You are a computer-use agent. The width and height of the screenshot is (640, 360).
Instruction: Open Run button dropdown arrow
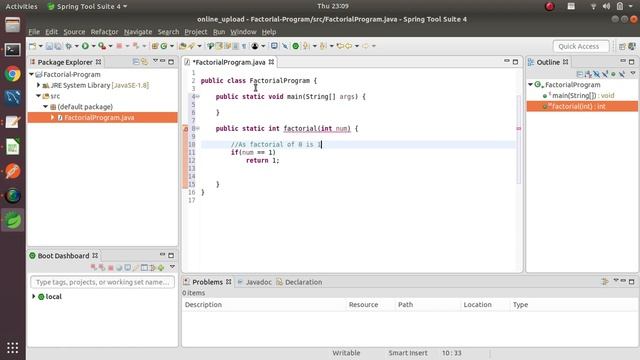[x=93, y=46]
